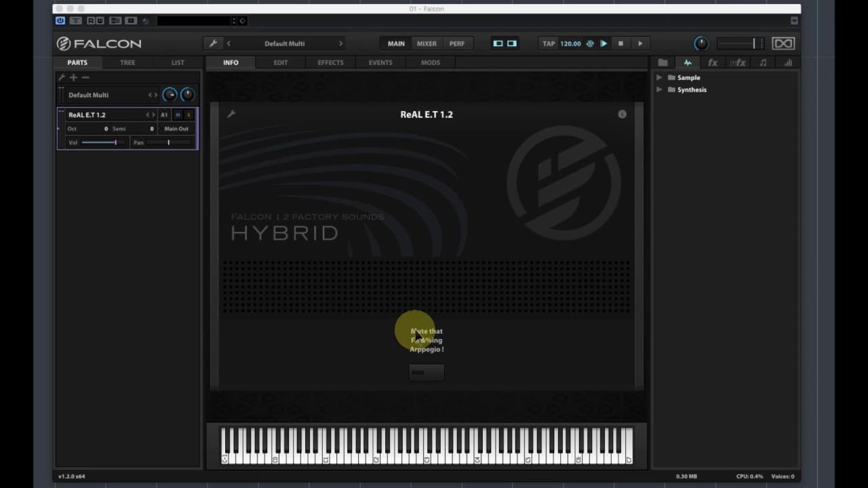Click the transport play button

tap(640, 43)
